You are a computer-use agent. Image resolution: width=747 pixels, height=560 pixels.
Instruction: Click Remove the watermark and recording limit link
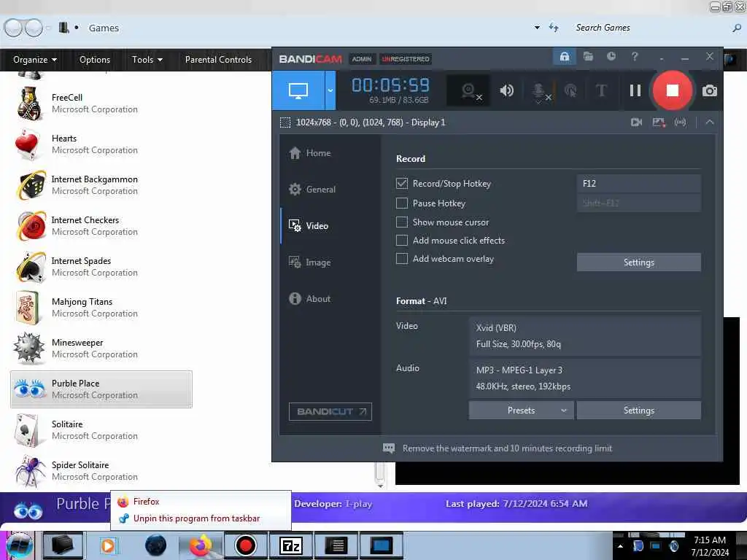coord(507,448)
